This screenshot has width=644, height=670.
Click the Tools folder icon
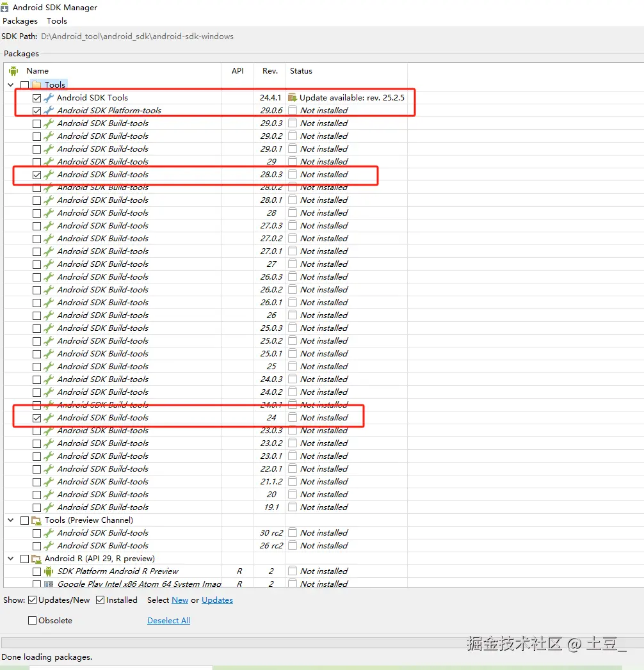[x=36, y=84]
